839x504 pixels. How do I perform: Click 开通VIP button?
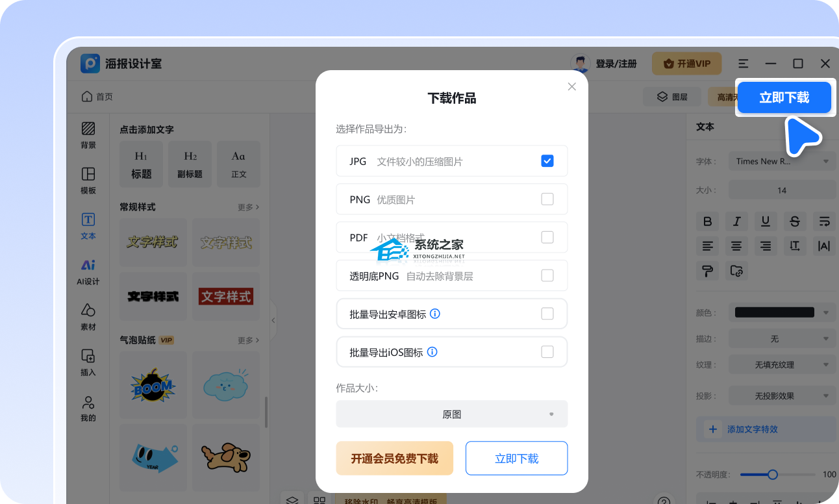pos(687,64)
